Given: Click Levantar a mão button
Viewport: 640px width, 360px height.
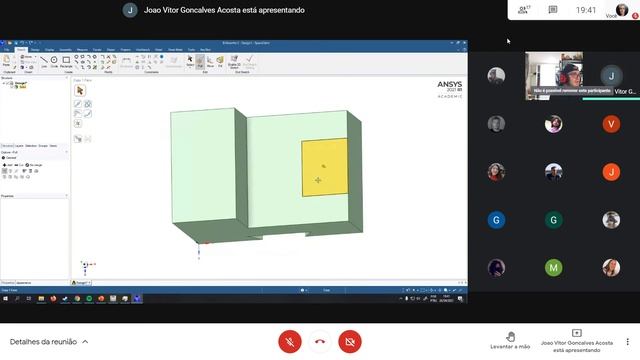Looking at the screenshot, I should [x=510, y=341].
